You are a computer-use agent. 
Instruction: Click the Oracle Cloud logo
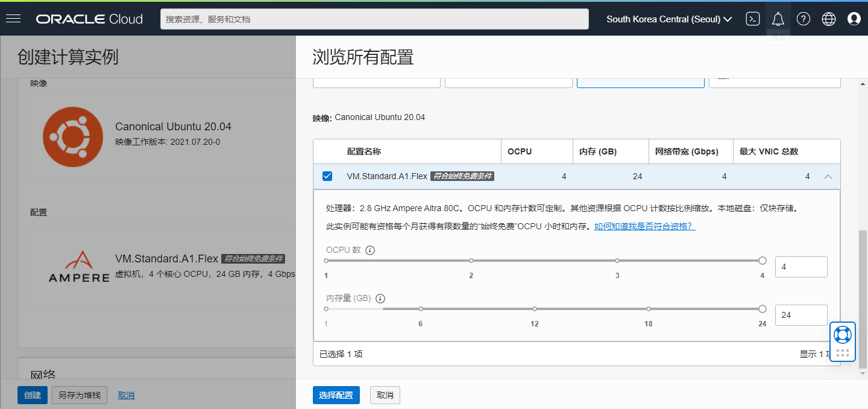click(x=89, y=19)
